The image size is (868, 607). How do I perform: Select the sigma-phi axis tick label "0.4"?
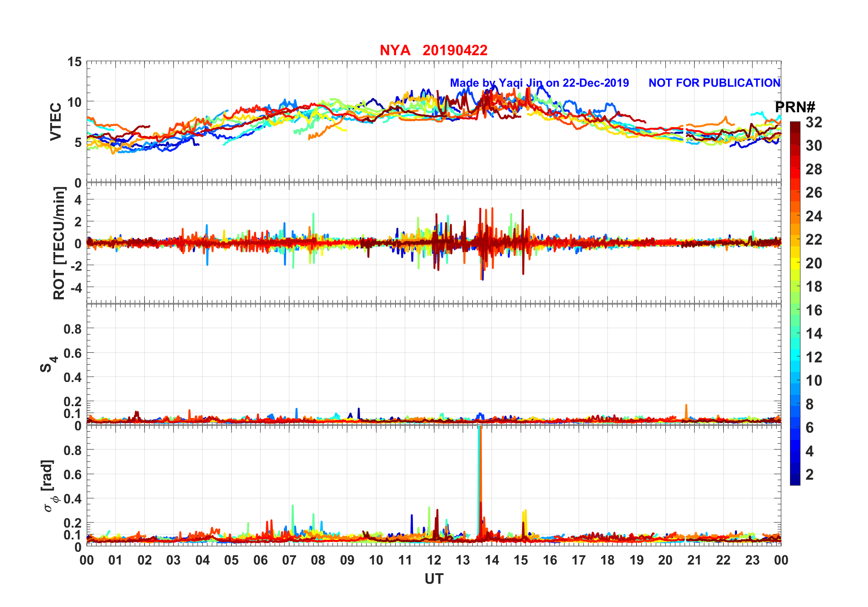pyautogui.click(x=73, y=498)
